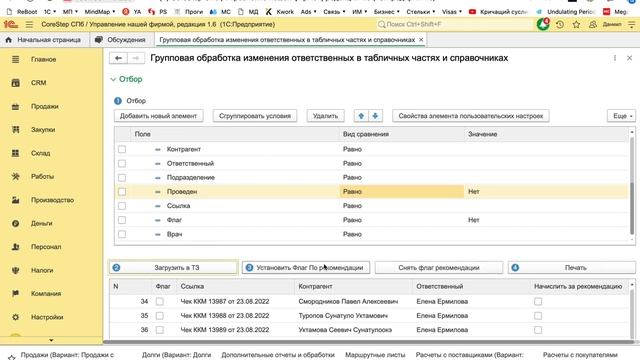Click Снять флаг рекомендации button
This screenshot has height=360, width=640.
tap(439, 268)
